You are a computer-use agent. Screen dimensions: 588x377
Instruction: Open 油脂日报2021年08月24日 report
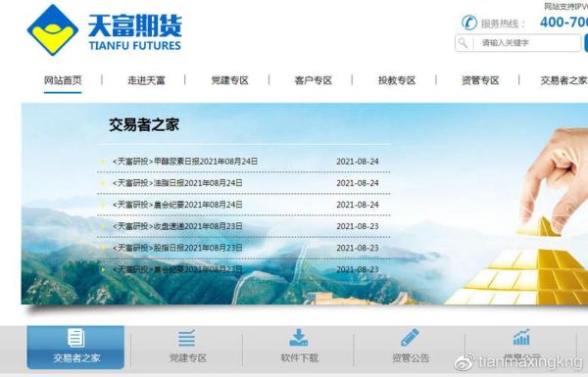click(177, 183)
